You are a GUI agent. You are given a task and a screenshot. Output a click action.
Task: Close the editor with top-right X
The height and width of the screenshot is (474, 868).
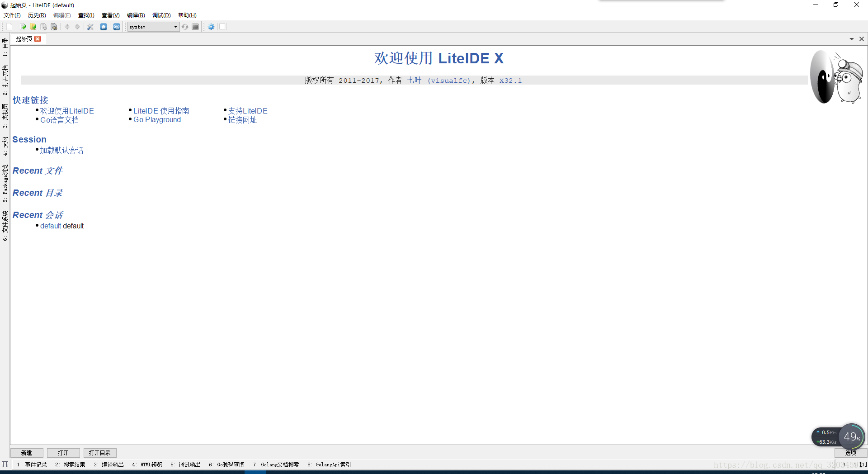[862, 39]
